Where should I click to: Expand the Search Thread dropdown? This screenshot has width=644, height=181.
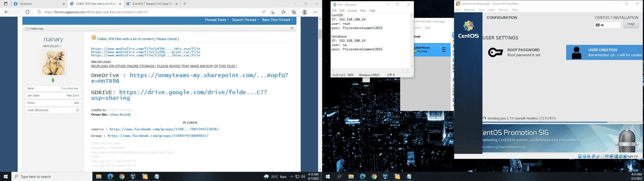[246, 20]
